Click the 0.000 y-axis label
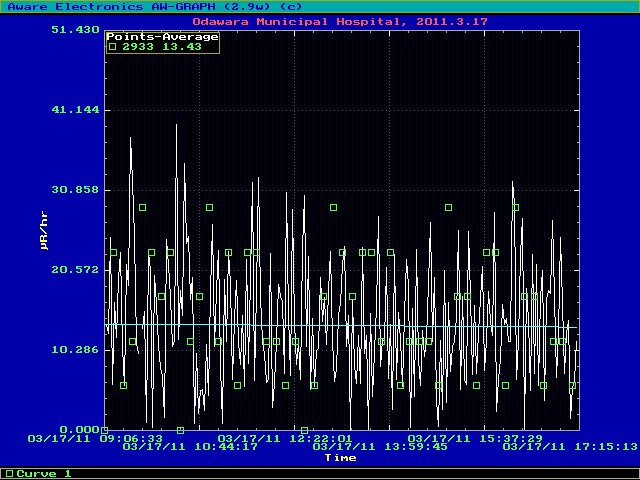Screen dimensions: 640x480 (x=82, y=430)
